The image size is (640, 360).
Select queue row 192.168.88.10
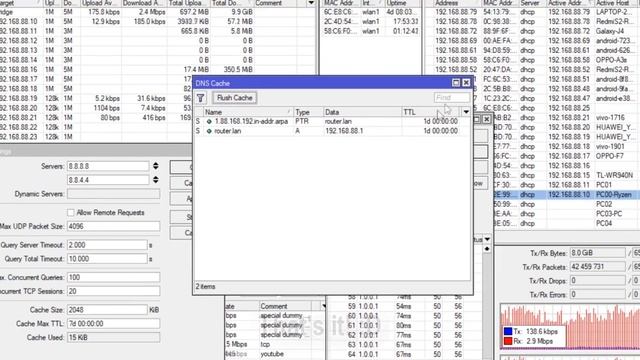pos(158,21)
